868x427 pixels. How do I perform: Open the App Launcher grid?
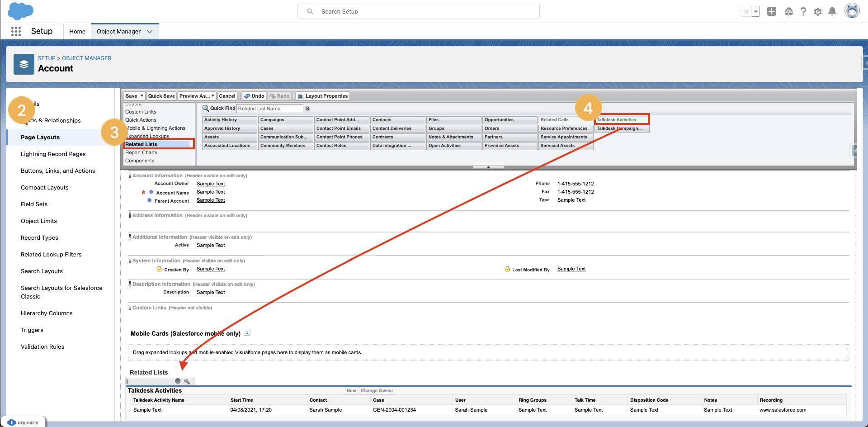16,31
